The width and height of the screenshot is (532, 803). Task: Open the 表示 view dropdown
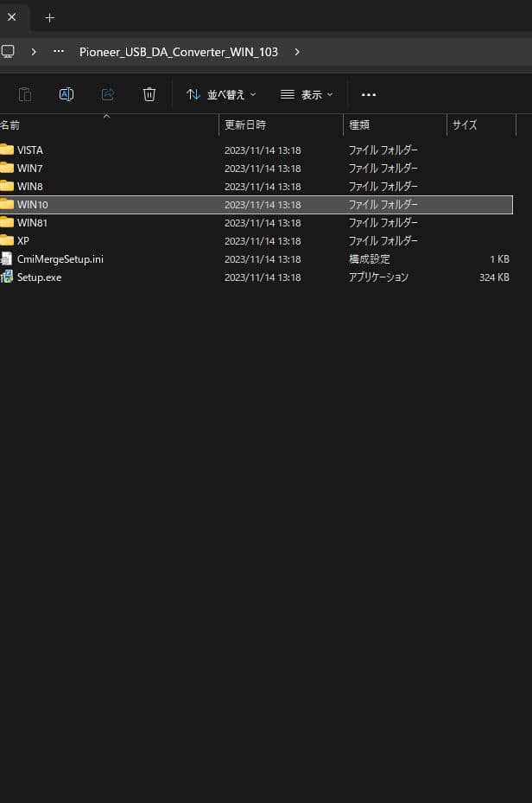click(x=307, y=94)
